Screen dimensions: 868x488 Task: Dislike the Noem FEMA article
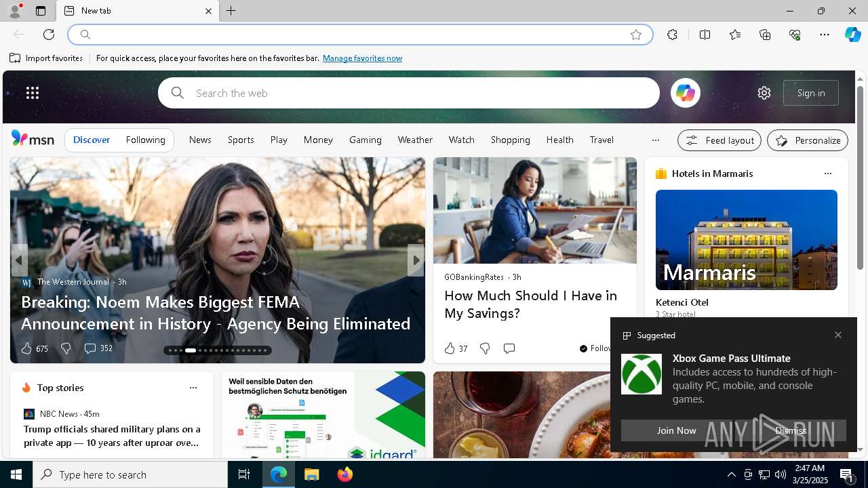coord(66,348)
